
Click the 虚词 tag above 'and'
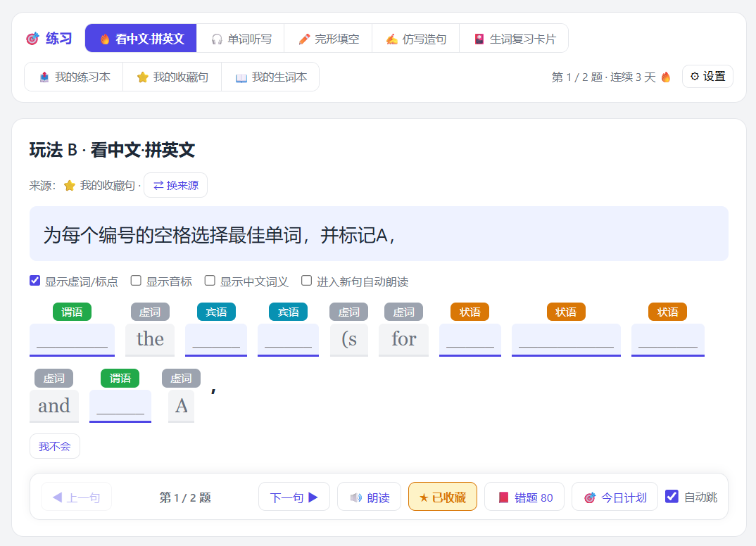[x=53, y=379]
